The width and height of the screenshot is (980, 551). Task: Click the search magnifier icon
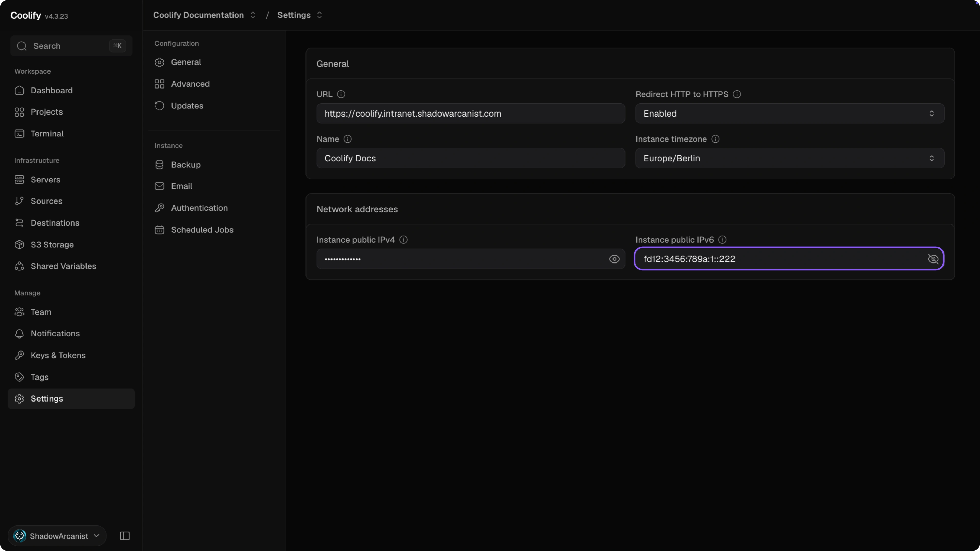[22, 46]
